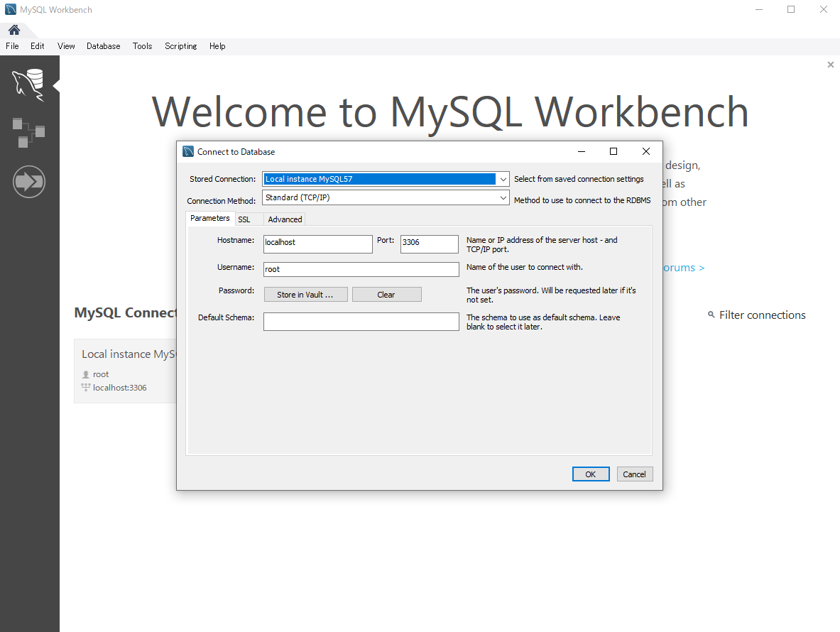Switch to the Advanced tab
This screenshot has width=840, height=632.
(285, 219)
